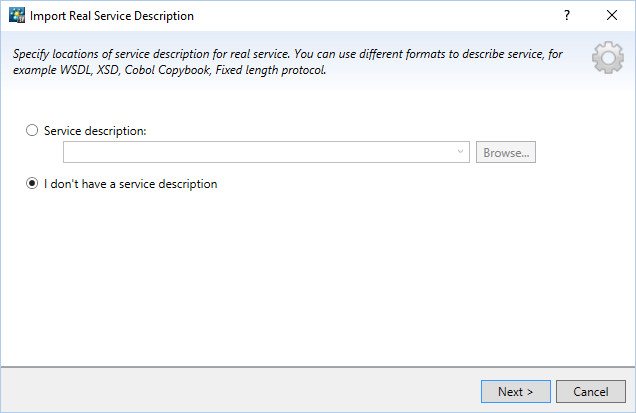The width and height of the screenshot is (636, 413).
Task: Cancel the import wizard
Action: pos(590,392)
